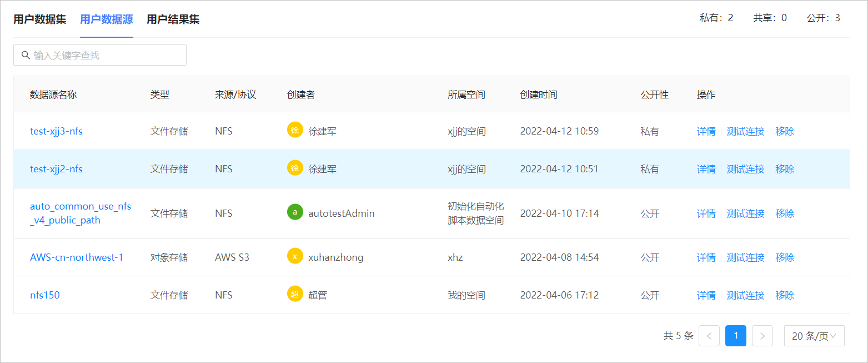
Task: Click the 超管 avatar icon
Action: [x=295, y=294]
